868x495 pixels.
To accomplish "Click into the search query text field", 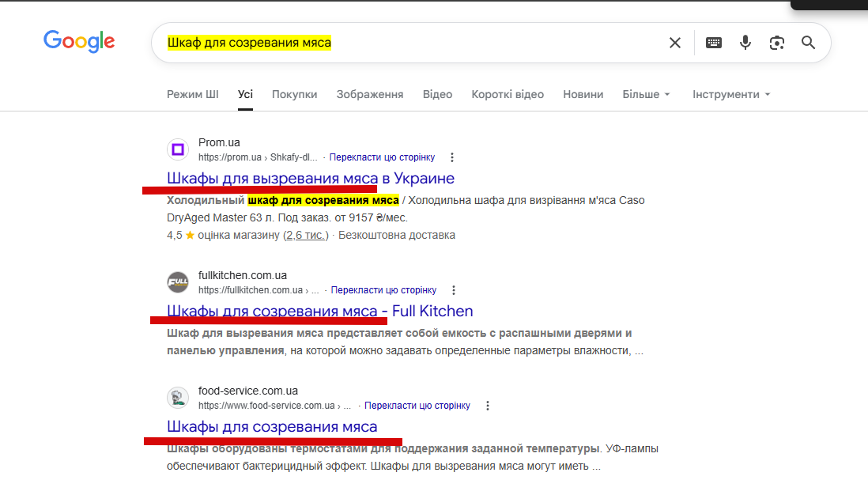I will (409, 43).
